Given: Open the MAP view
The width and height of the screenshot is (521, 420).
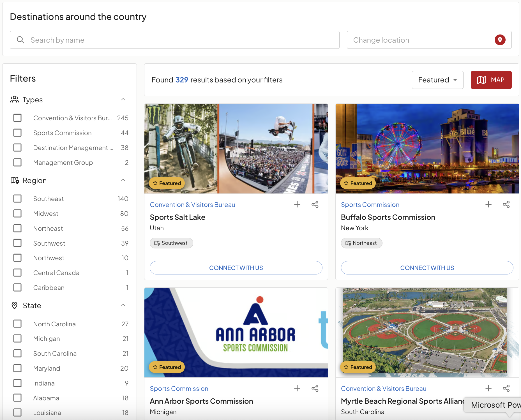Looking at the screenshot, I should (491, 80).
